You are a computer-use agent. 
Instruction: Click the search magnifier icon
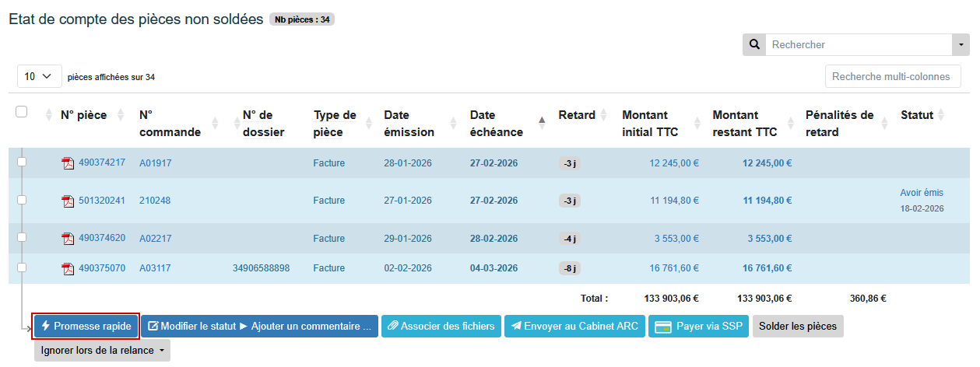click(753, 45)
